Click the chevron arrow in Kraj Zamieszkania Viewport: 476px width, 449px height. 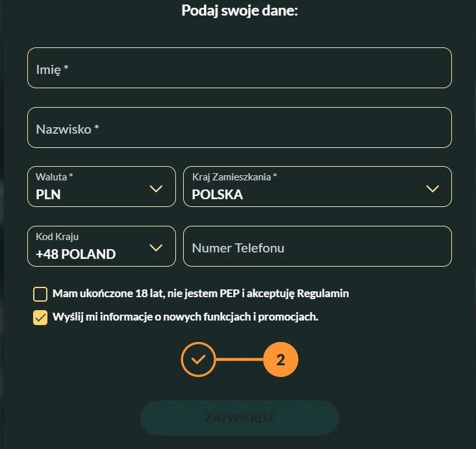tap(432, 188)
